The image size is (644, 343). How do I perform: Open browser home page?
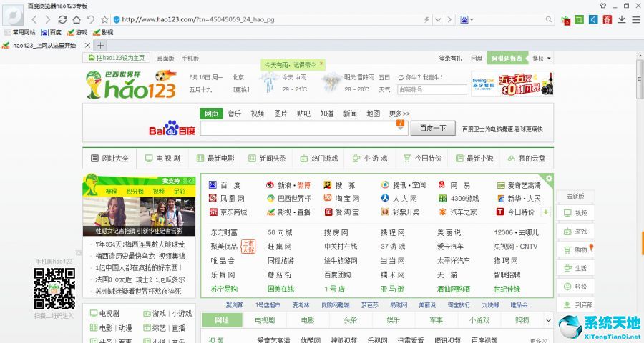click(77, 19)
